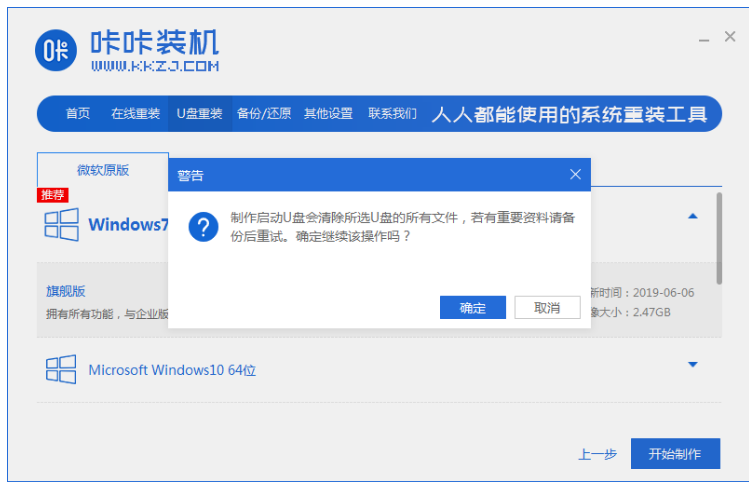749x490 pixels.
Task: Switch to 在线重装 in navigation bar
Action: pos(135,114)
